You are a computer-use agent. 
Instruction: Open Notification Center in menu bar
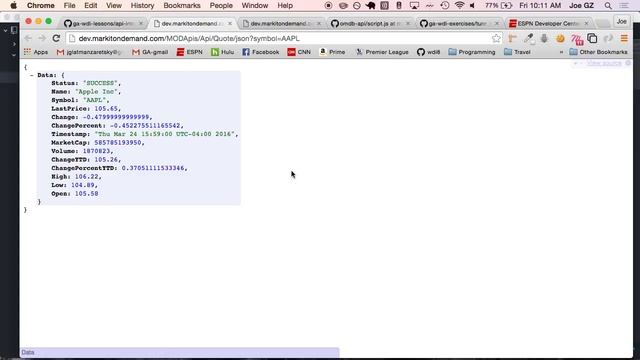pyautogui.click(x=624, y=6)
